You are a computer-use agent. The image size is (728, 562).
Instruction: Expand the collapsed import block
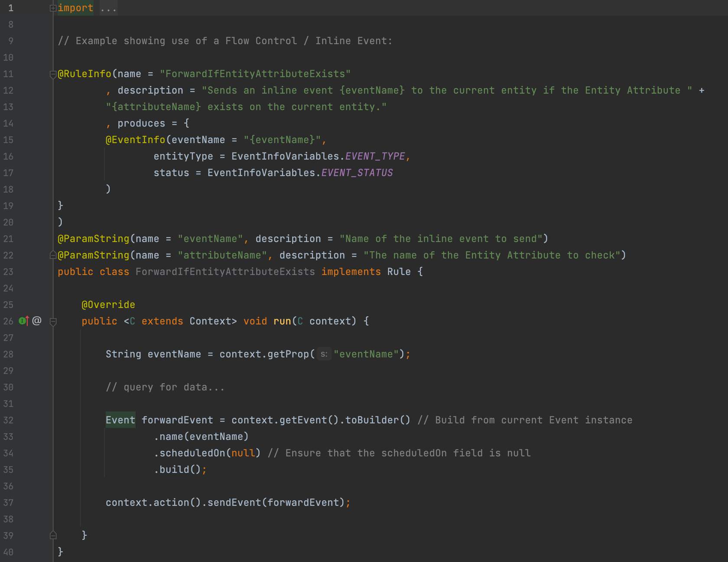click(x=53, y=8)
